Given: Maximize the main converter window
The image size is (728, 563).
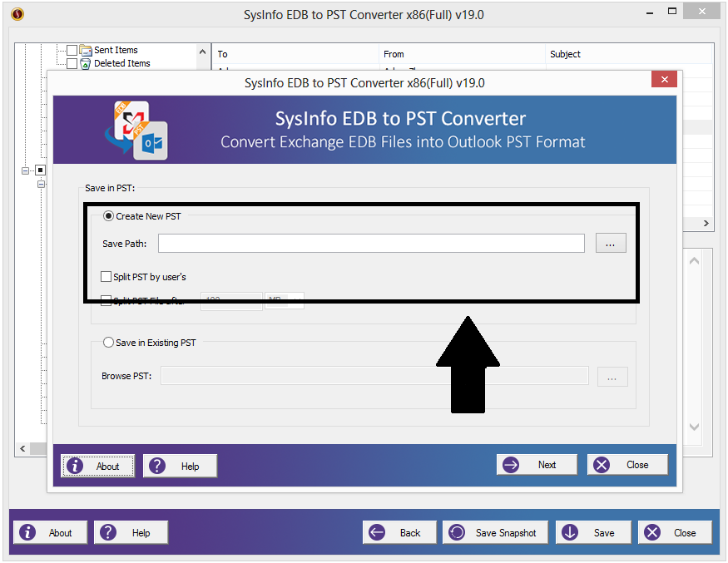Looking at the screenshot, I should pos(671,11).
